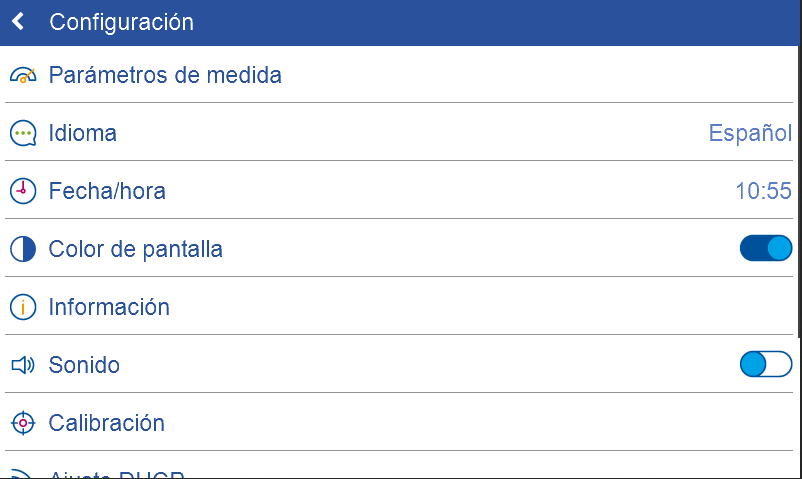Click the Calibración crosshair icon
802x479 pixels.
click(22, 423)
